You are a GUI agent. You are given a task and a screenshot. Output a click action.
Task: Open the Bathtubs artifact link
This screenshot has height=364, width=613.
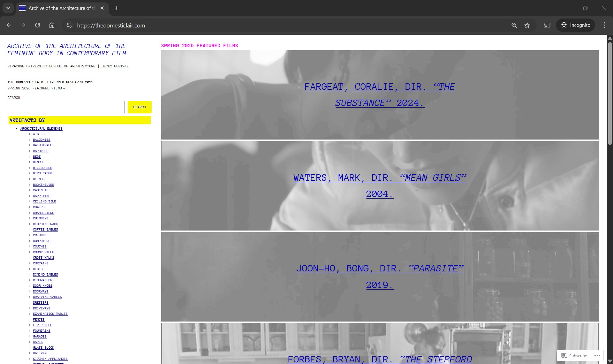41,151
